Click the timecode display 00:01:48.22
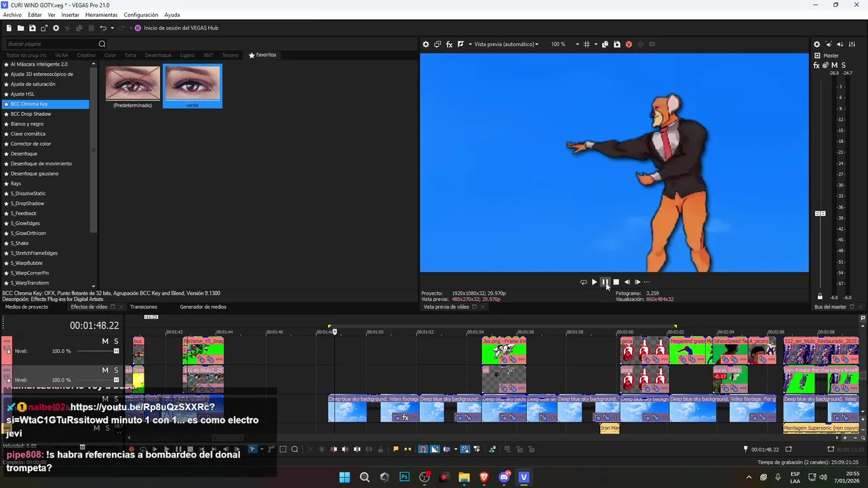 pyautogui.click(x=94, y=326)
